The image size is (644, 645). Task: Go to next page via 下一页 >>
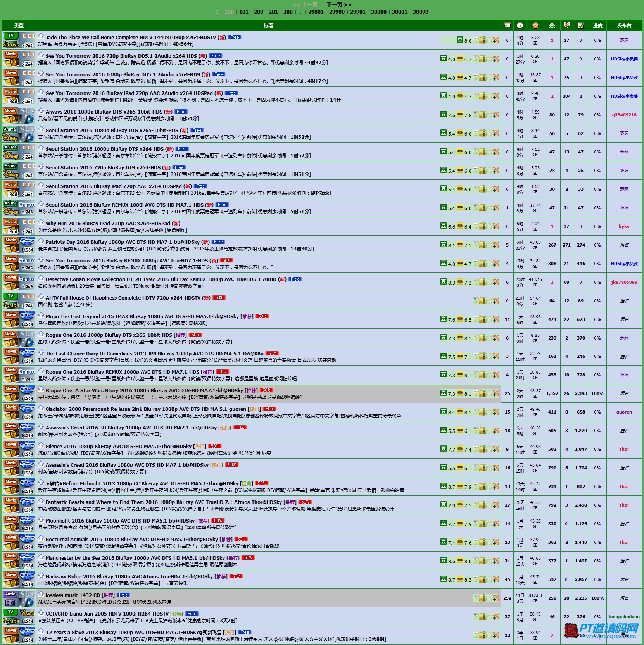[339, 5]
